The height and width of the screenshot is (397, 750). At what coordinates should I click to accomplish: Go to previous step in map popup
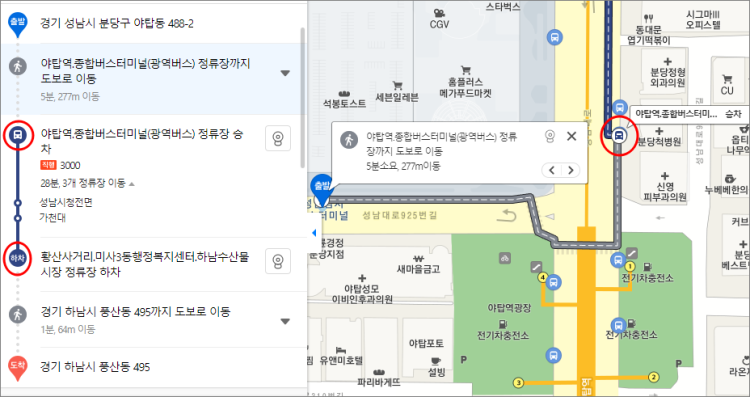[x=551, y=170]
